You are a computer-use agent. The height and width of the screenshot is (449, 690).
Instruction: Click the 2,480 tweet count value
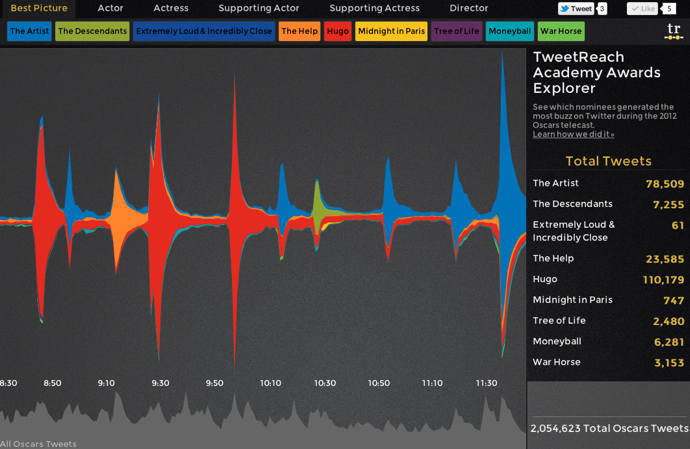668,321
